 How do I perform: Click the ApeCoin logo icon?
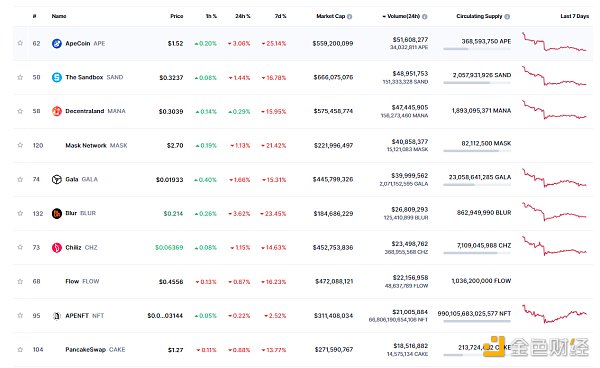(57, 44)
